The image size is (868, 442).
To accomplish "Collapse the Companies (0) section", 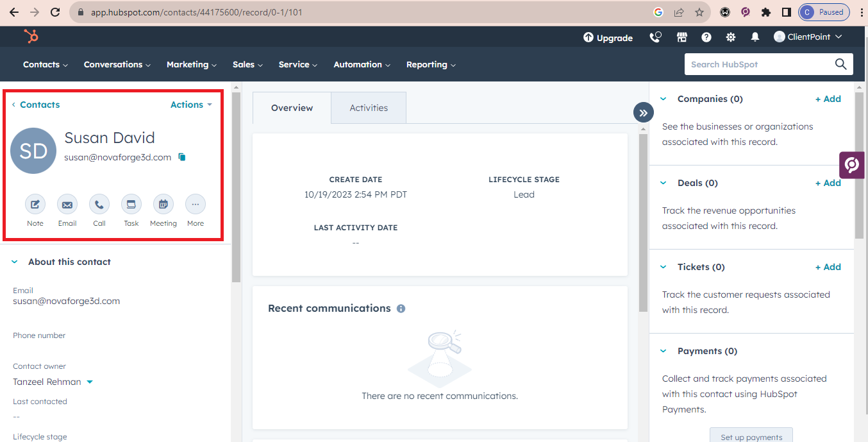I will (664, 99).
